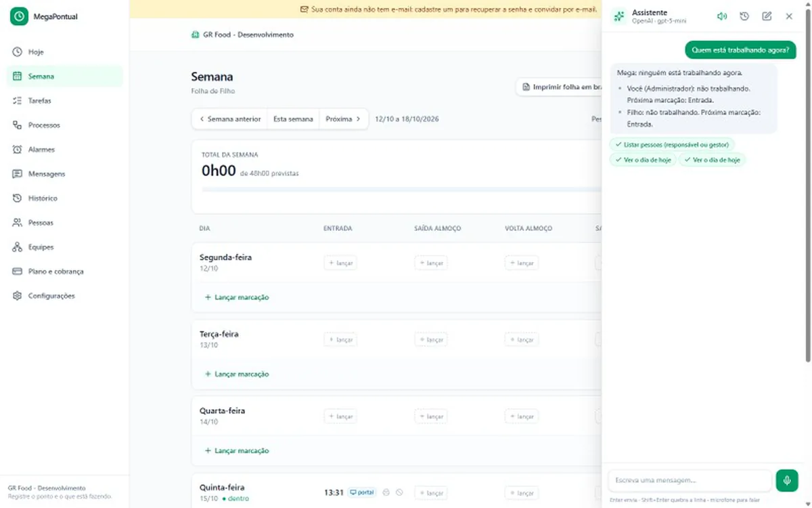Image resolution: width=812 pixels, height=508 pixels.
Task: Click the green microphone button
Action: click(787, 480)
